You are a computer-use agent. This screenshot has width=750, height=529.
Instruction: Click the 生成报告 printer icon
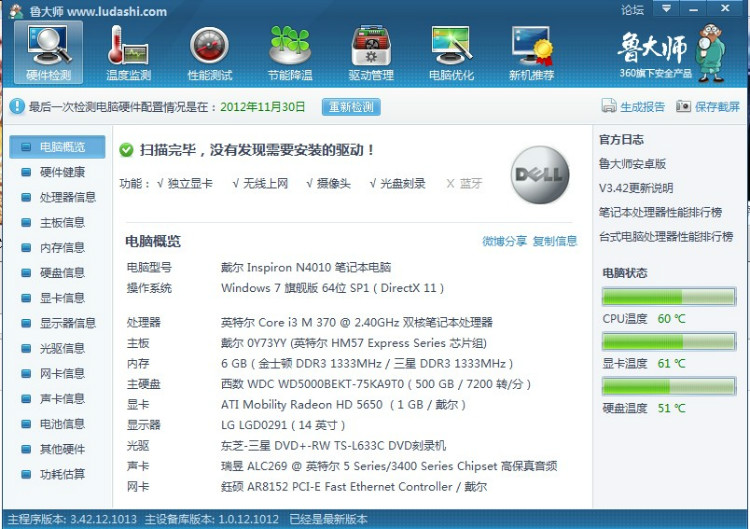click(x=608, y=106)
